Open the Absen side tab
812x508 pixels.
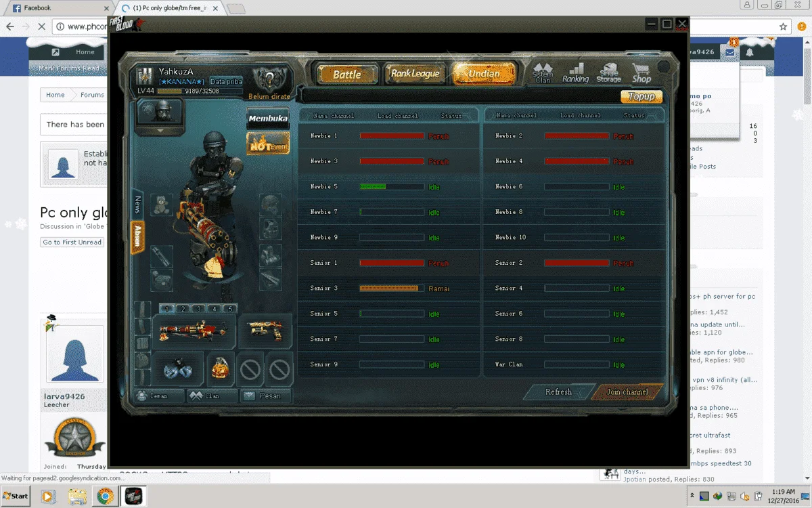coord(137,238)
